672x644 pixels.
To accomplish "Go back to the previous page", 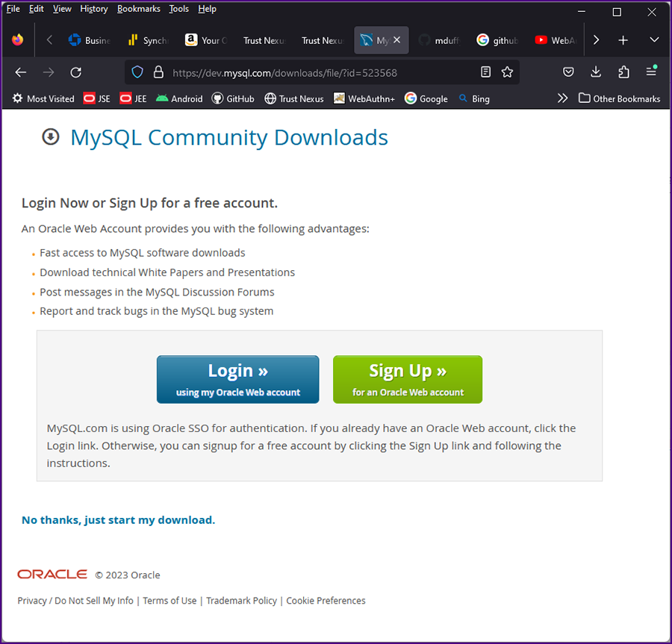I will click(21, 72).
